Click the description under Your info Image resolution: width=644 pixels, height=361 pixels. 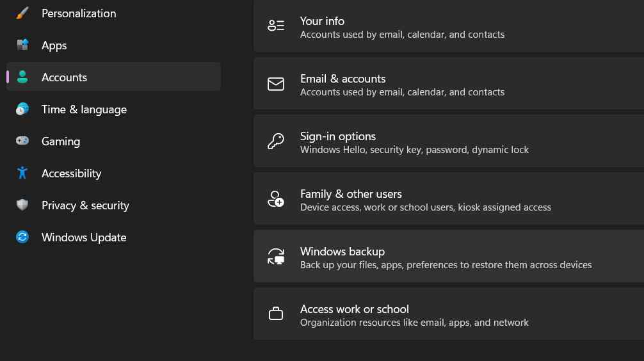coord(402,35)
